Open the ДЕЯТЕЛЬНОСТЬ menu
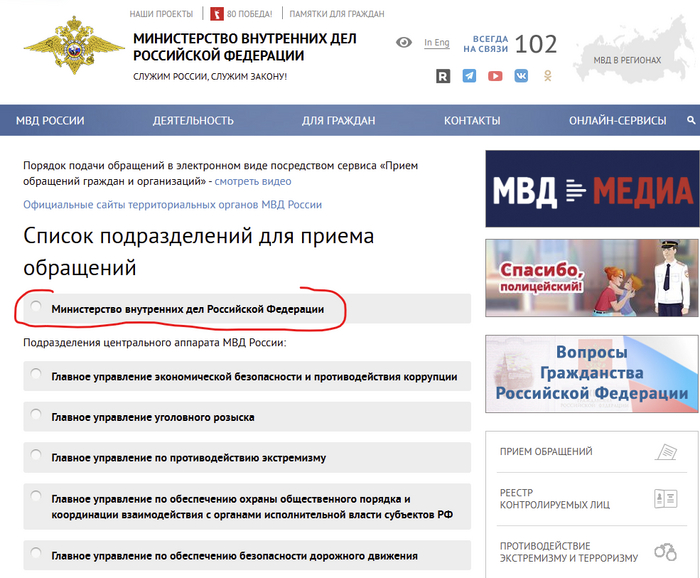This screenshot has height=578, width=700. [193, 121]
